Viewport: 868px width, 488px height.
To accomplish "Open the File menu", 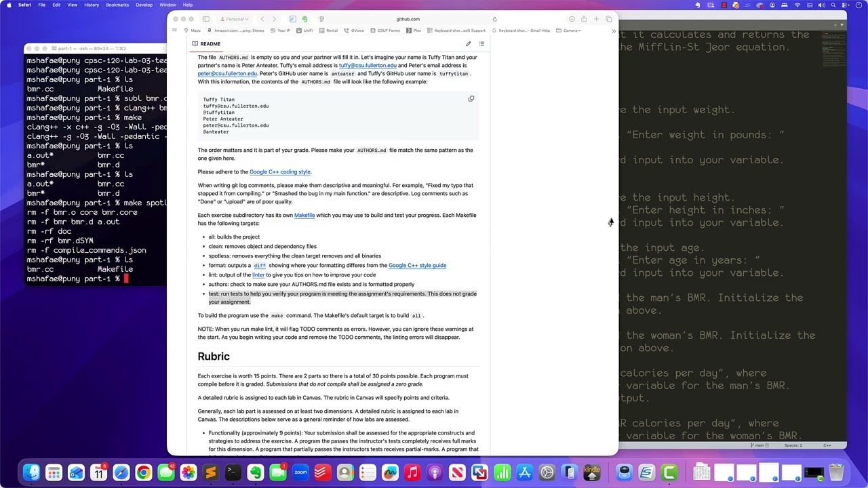I will pos(41,5).
